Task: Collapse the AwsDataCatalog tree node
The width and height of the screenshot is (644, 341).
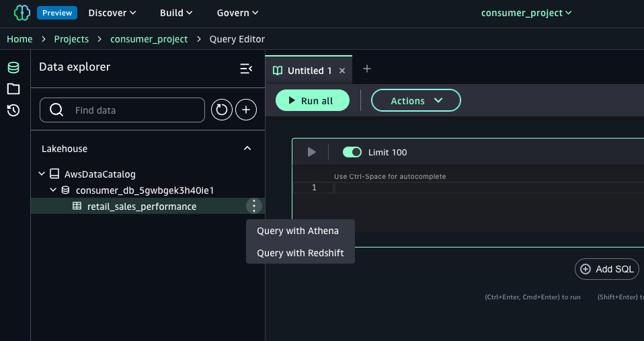Action: pos(42,174)
